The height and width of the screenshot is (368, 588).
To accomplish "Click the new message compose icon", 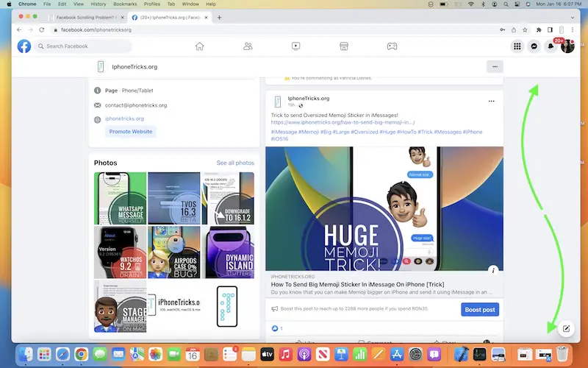I will pyautogui.click(x=567, y=328).
